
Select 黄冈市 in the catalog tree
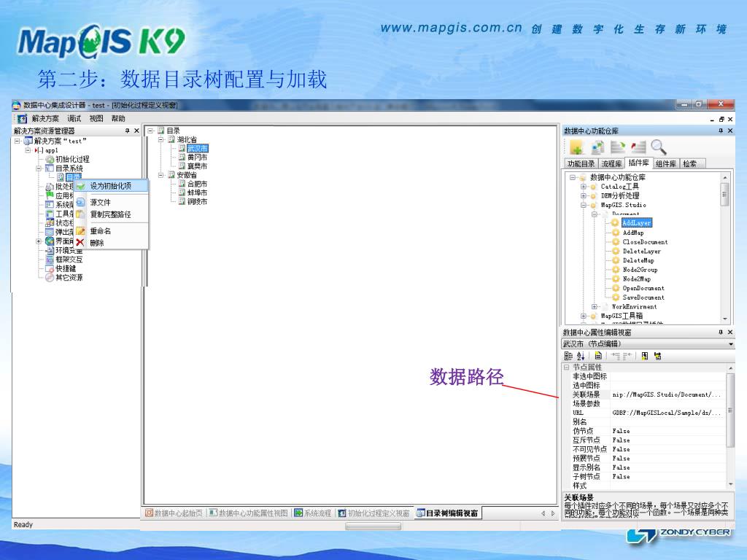tap(197, 157)
